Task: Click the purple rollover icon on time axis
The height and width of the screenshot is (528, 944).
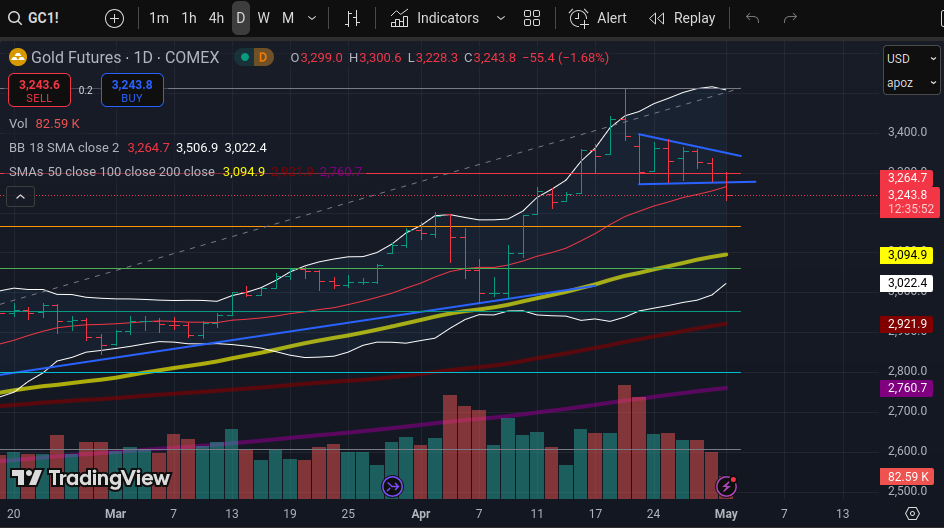Action: (x=392, y=486)
